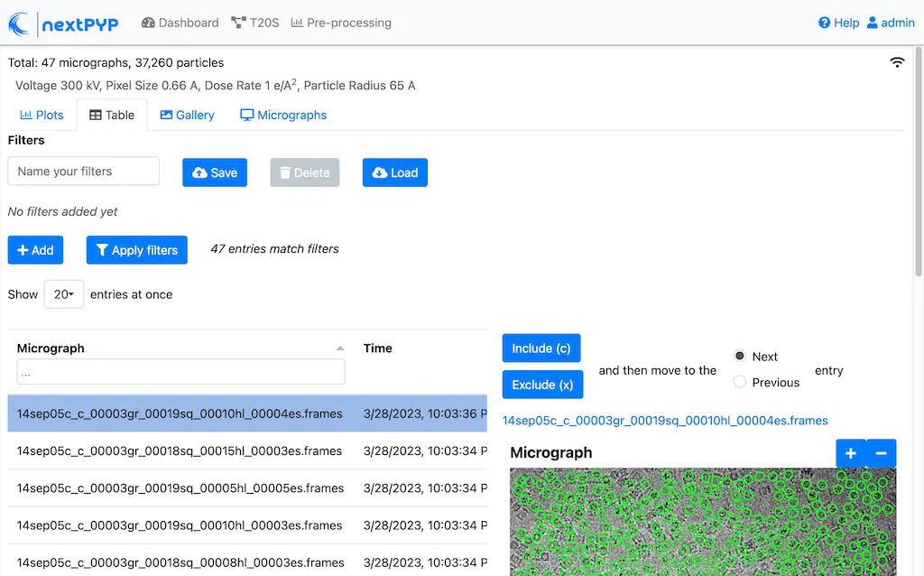Go to the Pre-processing block
The width and height of the screenshot is (924, 576).
[x=341, y=23]
